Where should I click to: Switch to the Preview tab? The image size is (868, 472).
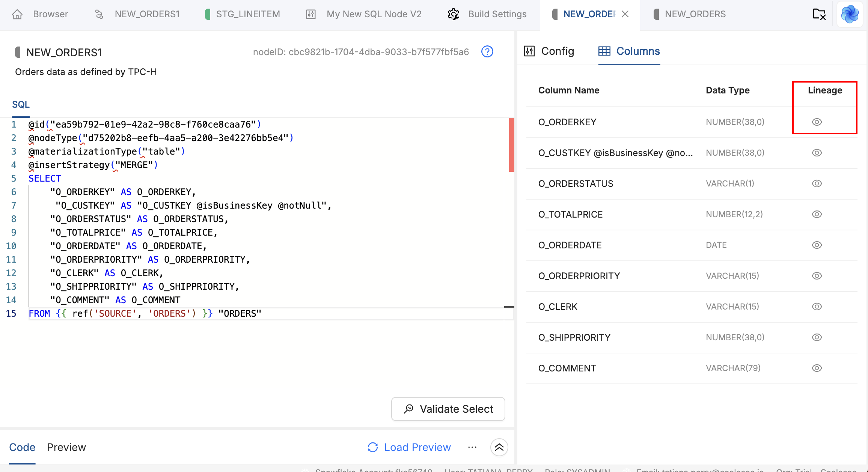pos(66,447)
